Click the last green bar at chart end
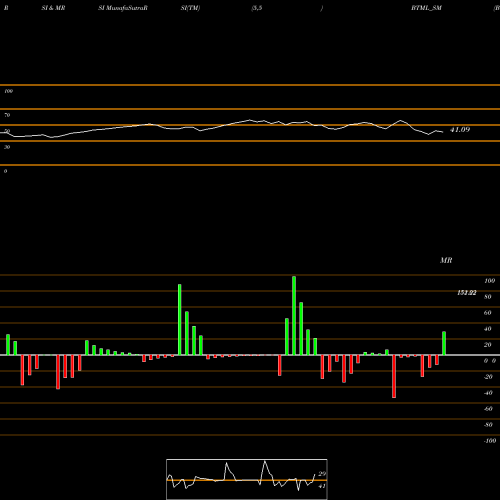The height and width of the screenshot is (500, 500). coord(444,343)
